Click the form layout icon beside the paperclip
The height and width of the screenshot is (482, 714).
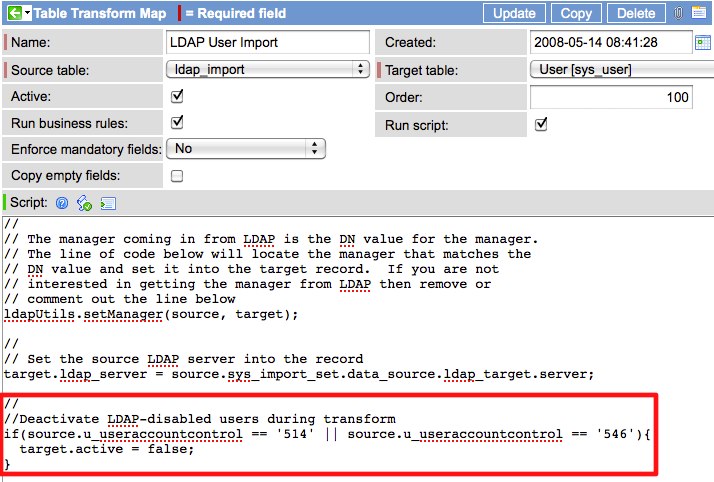pyautogui.click(x=700, y=14)
